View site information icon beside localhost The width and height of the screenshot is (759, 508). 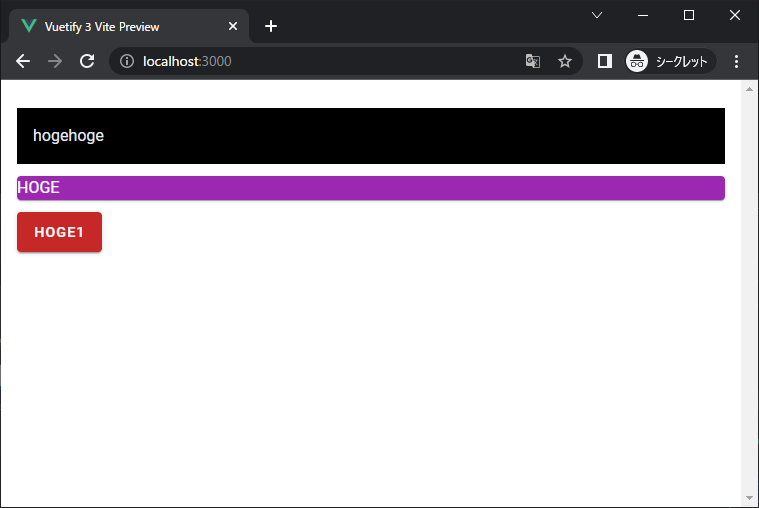[x=127, y=61]
